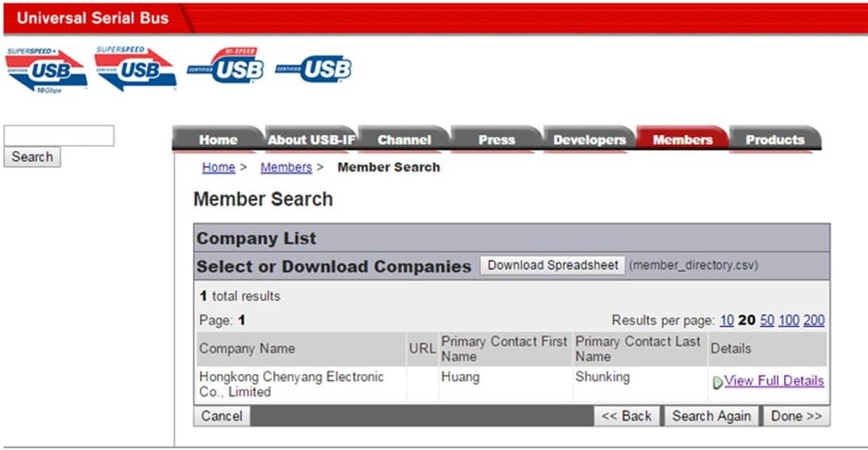868x450 pixels.
Task: Click the Search button under the text box
Action: tap(32, 156)
